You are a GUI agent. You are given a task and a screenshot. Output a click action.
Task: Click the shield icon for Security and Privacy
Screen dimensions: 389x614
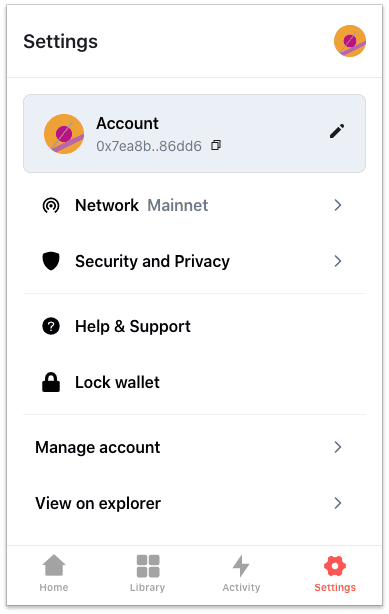51,261
